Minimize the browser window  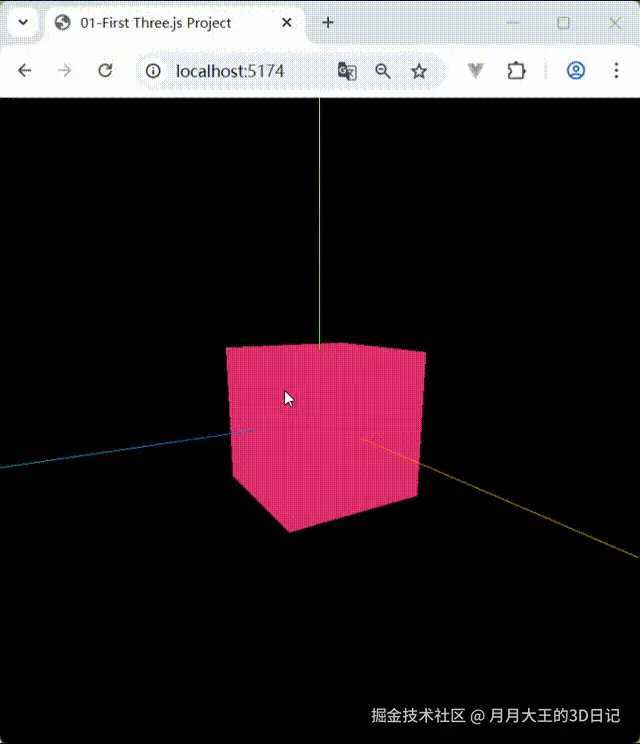click(x=513, y=23)
